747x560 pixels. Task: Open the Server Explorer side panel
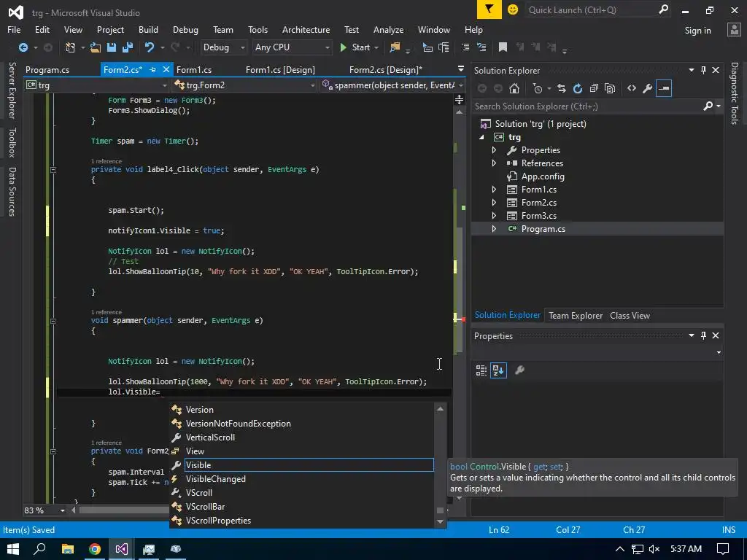pyautogui.click(x=12, y=90)
